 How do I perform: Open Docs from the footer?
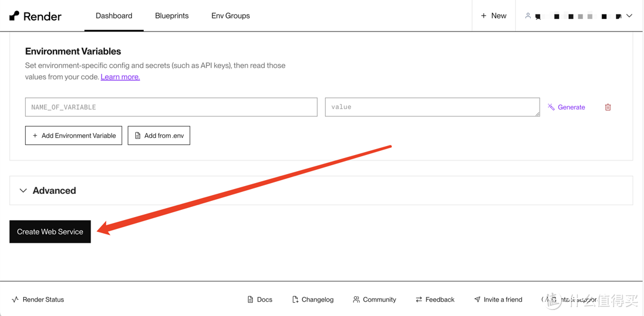[259, 299]
